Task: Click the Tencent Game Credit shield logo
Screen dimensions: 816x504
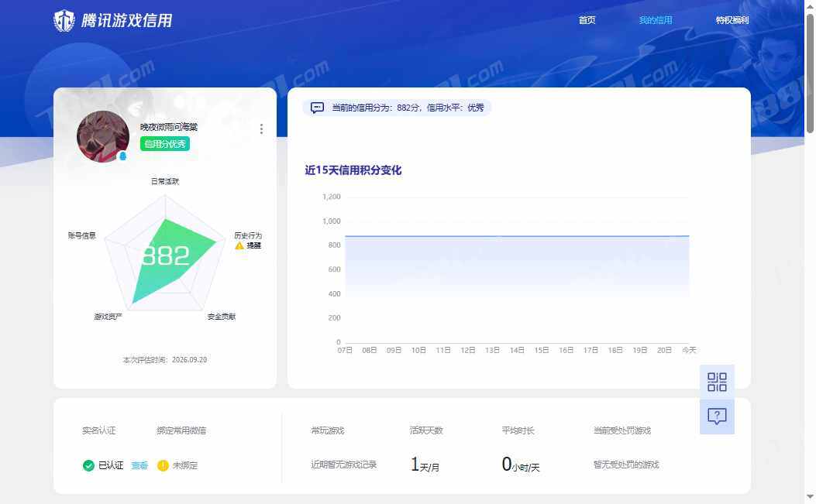Action: click(x=64, y=21)
